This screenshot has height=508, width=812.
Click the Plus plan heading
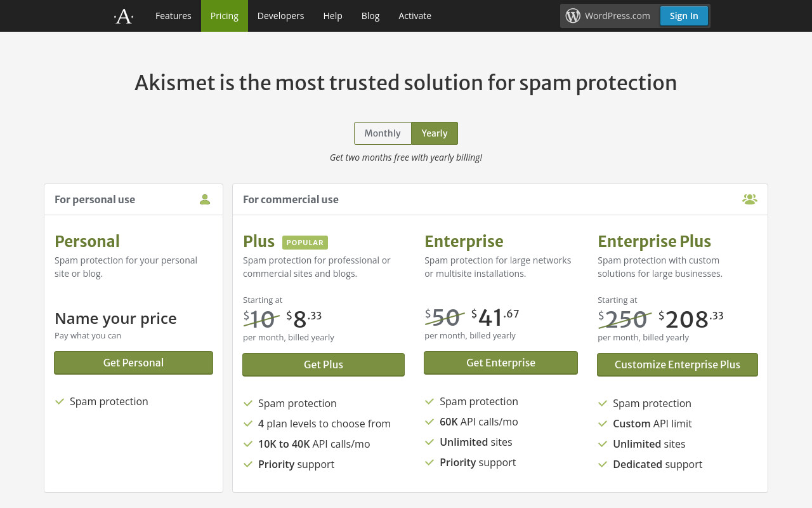(259, 241)
